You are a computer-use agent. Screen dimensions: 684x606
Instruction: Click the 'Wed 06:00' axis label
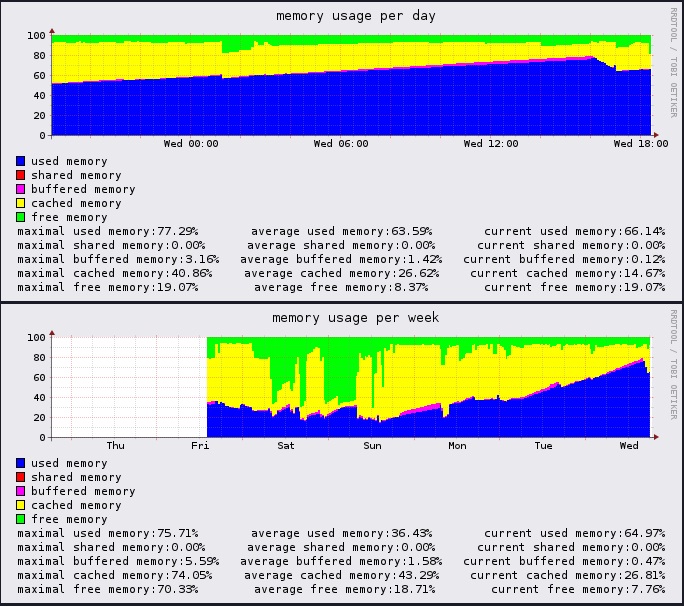341,144
